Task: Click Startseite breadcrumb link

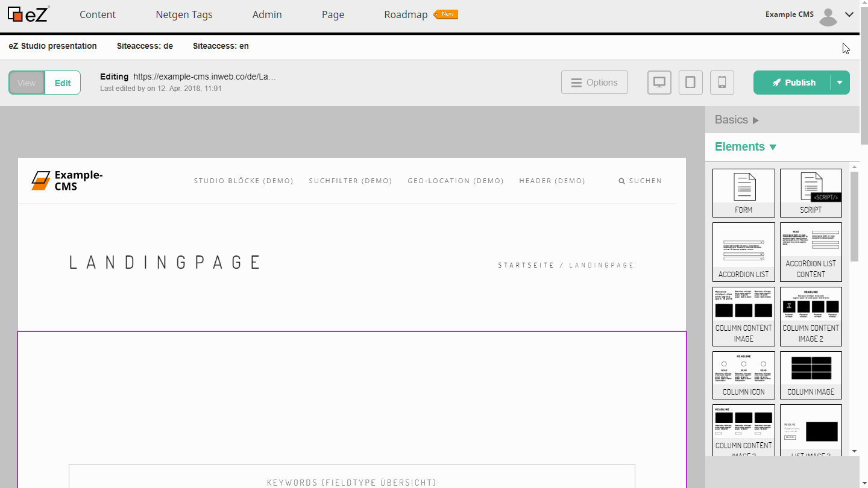Action: tap(526, 265)
